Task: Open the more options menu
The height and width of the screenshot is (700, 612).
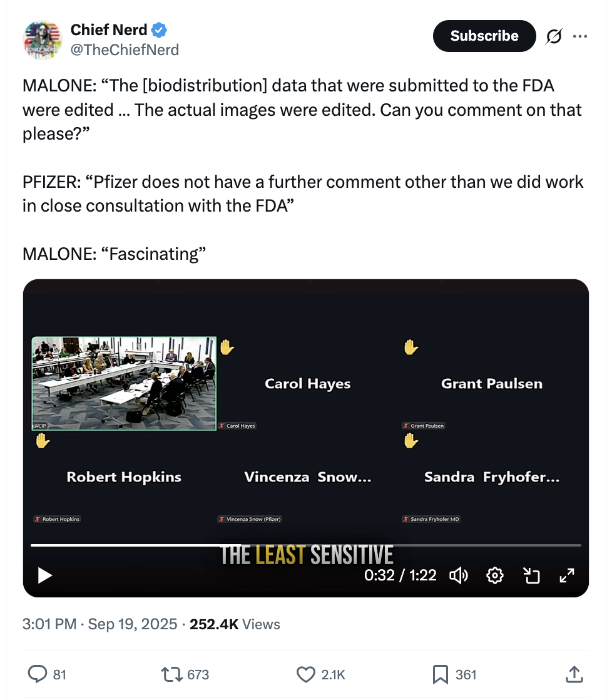Action: [x=580, y=36]
